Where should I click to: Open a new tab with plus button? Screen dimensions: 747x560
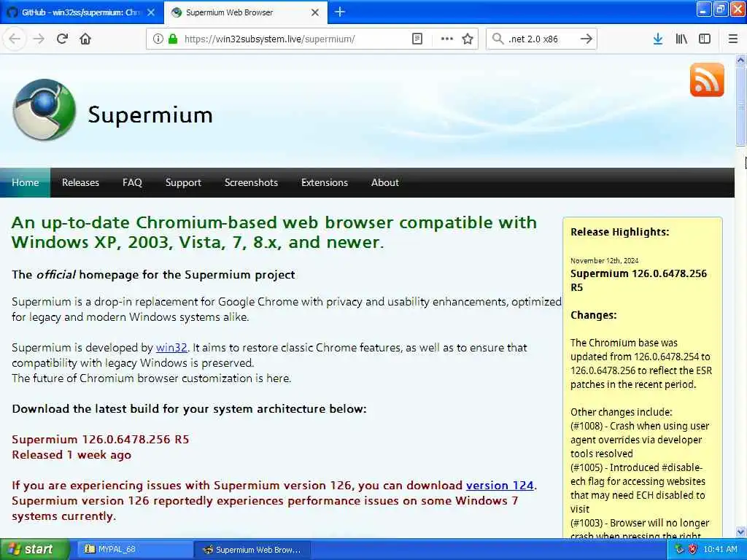[x=340, y=12]
